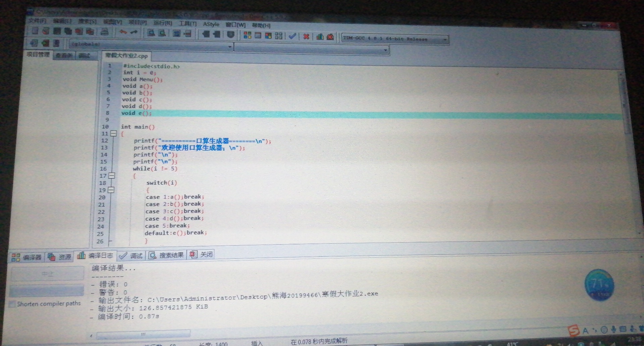Click the Compile and Run toolbar icon

click(x=268, y=36)
